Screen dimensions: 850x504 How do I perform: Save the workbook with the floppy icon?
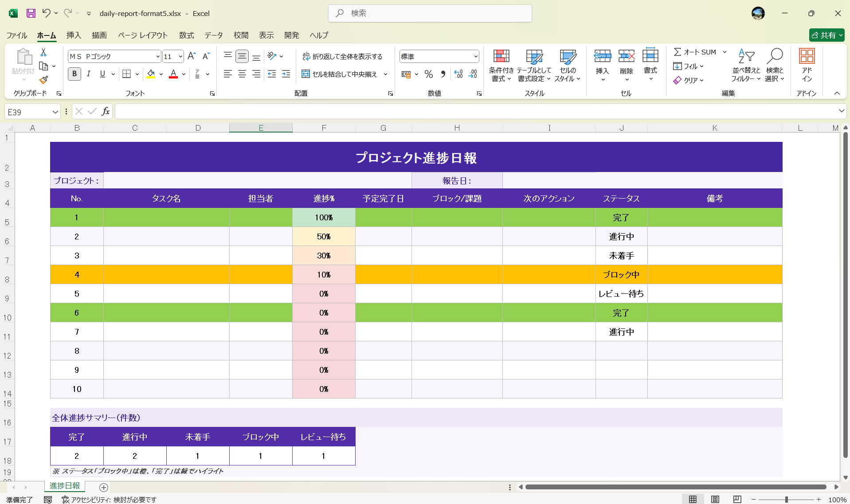coord(31,13)
